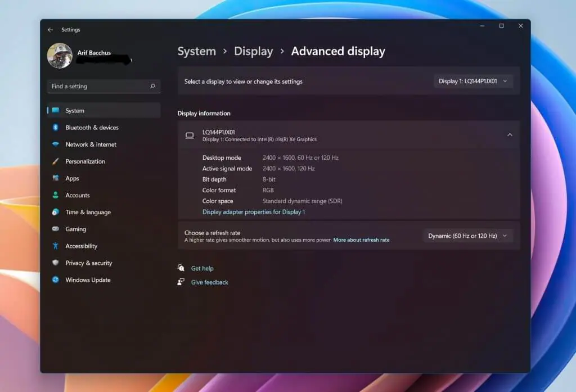Select the Apps label in sidebar
Screen dimensions: 576x392
pos(72,178)
